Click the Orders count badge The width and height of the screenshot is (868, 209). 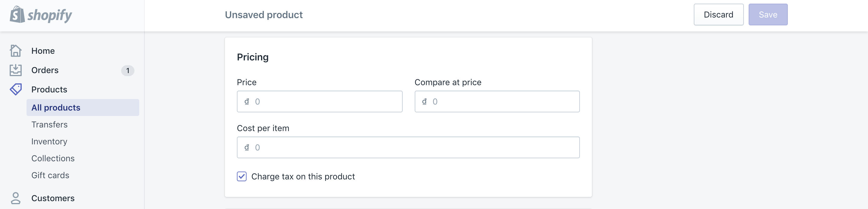pyautogui.click(x=128, y=71)
